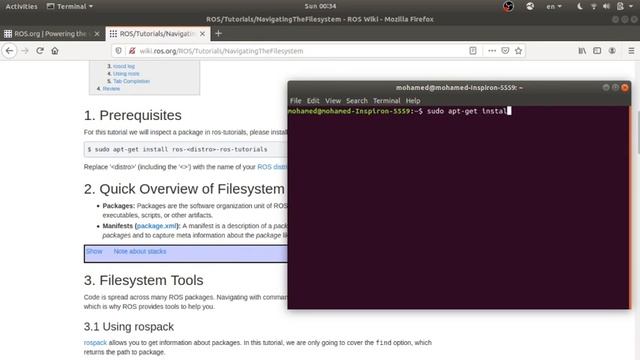Click the Wi-Fi network icon
The width and height of the screenshot is (640, 360).
click(594, 7)
